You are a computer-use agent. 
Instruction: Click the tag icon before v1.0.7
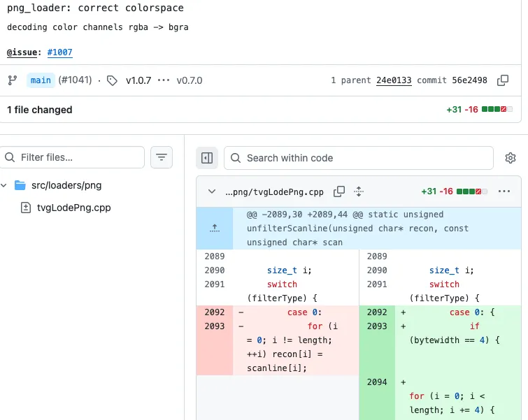pos(112,80)
